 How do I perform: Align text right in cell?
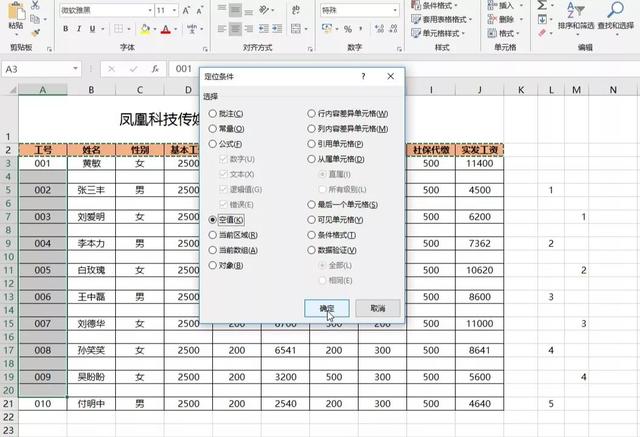(x=249, y=29)
